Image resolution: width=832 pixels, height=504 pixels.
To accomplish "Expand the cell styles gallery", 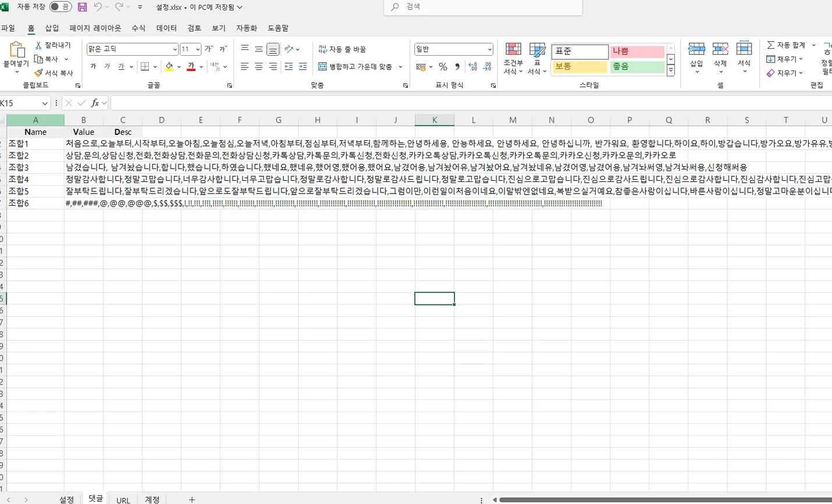I will tap(671, 70).
